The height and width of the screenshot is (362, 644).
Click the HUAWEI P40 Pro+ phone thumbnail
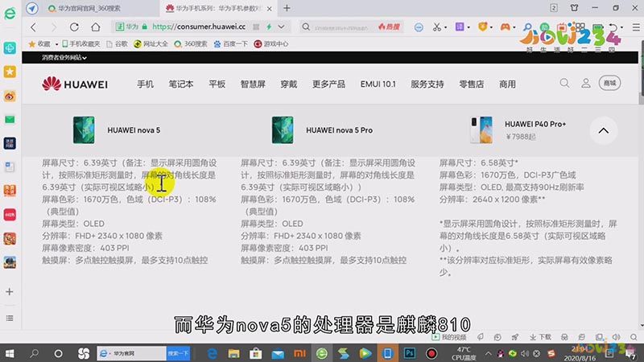(x=481, y=130)
